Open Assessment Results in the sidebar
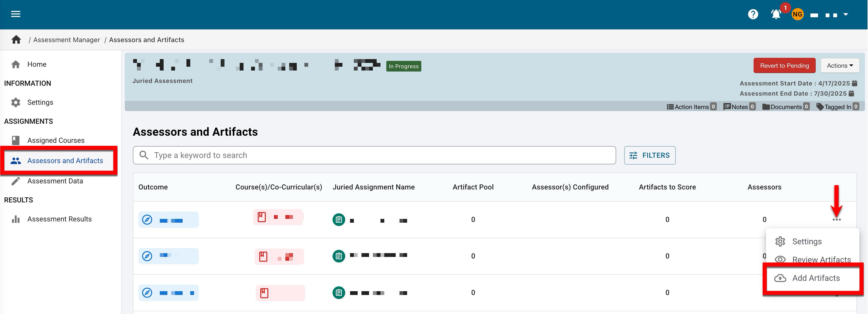The image size is (868, 314). point(59,219)
